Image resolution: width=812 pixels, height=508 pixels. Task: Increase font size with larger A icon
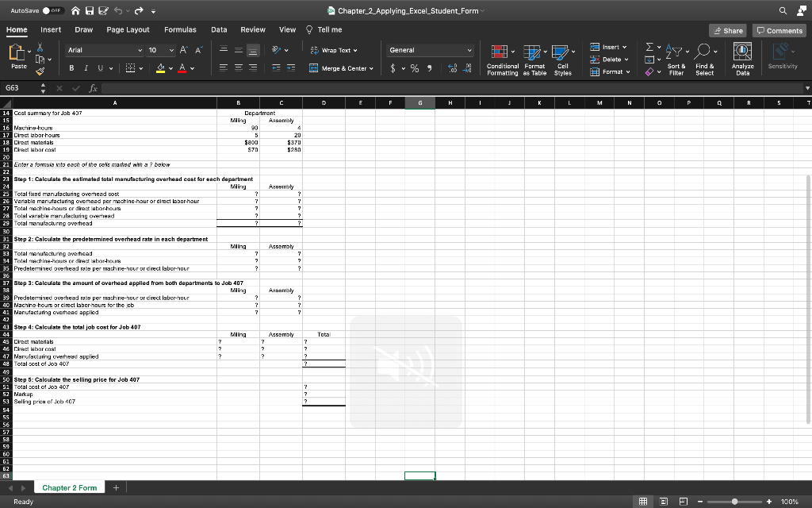[183, 50]
